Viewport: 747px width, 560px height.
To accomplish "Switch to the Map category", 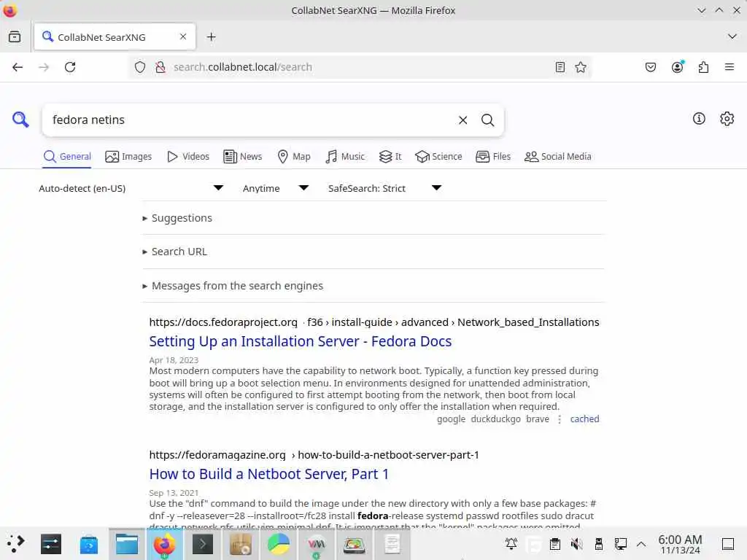I will (294, 157).
